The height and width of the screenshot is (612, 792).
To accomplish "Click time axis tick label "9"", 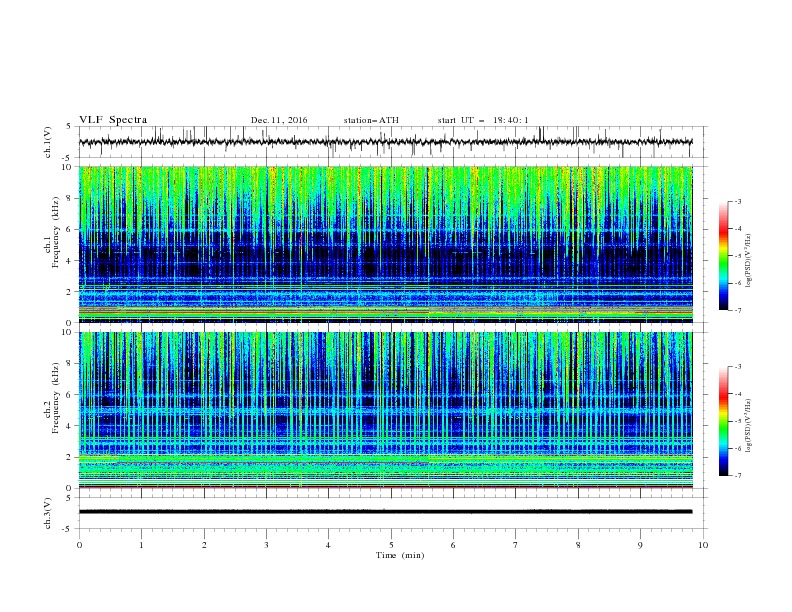I will pyautogui.click(x=640, y=545).
